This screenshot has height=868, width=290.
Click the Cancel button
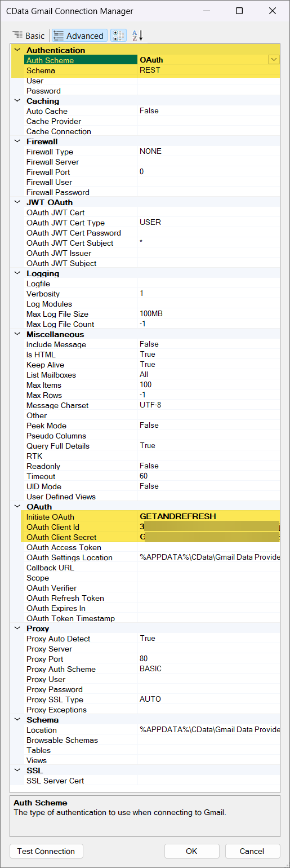pos(252,851)
